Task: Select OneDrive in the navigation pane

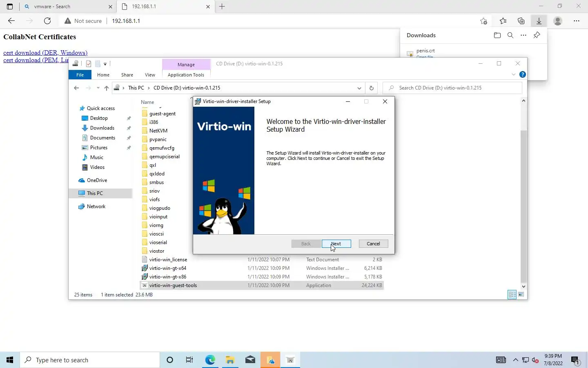Action: 97,180
